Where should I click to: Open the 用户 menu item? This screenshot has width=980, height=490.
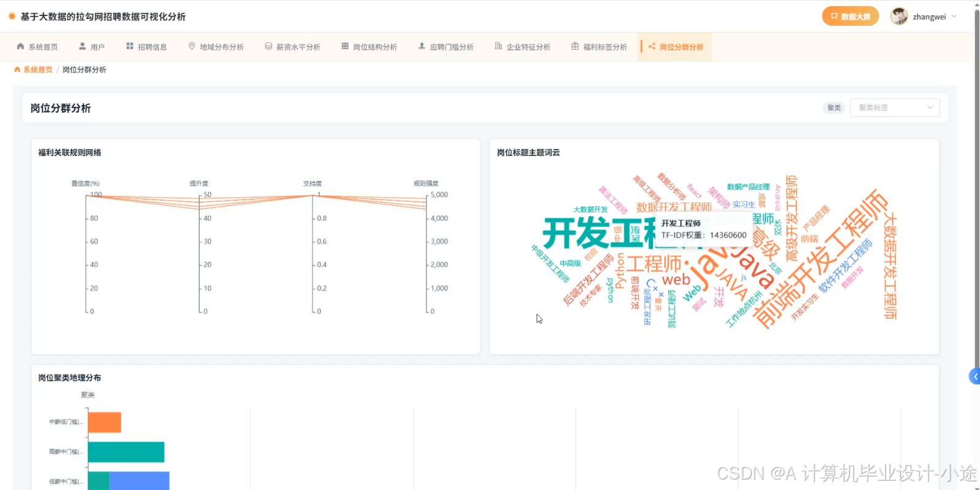pos(91,47)
